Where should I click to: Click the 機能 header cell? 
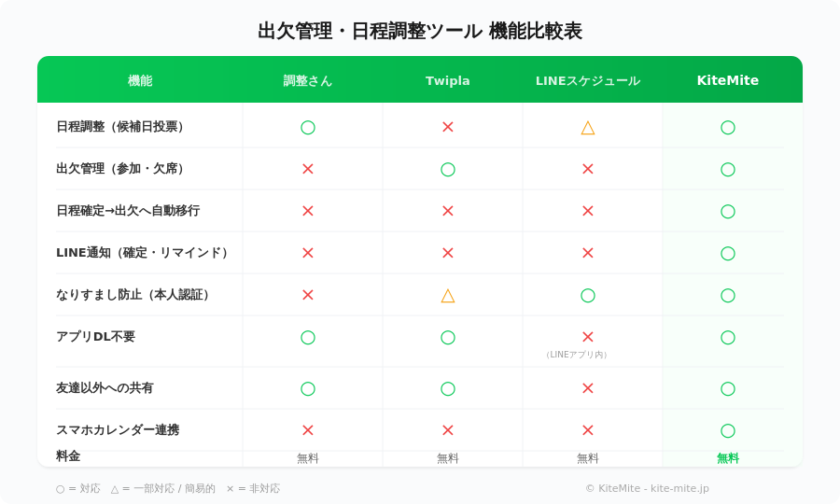click(x=140, y=80)
